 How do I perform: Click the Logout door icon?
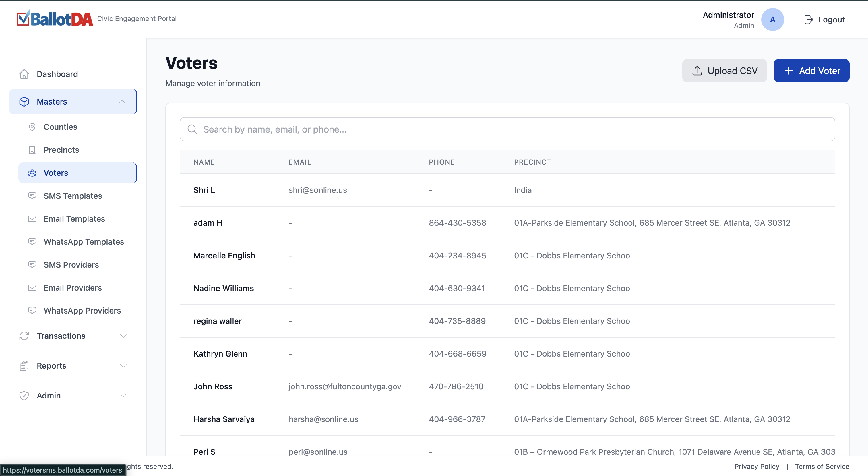coord(808,20)
